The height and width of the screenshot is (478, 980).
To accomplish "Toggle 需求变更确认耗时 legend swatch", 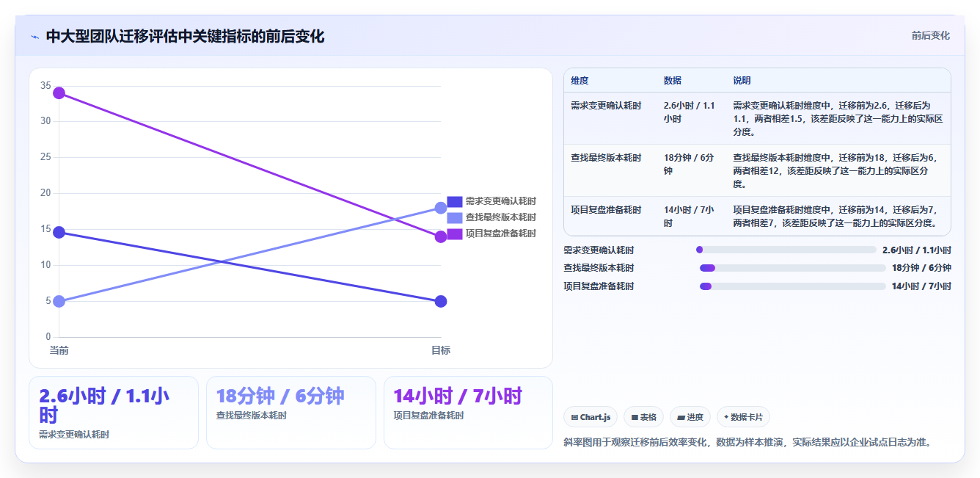I will pyautogui.click(x=454, y=201).
